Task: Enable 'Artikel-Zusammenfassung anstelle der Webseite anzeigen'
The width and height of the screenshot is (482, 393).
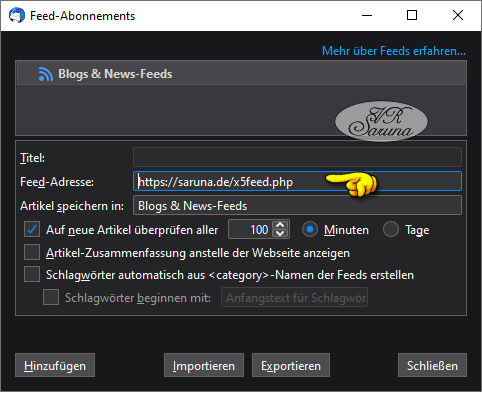Action: (x=32, y=252)
